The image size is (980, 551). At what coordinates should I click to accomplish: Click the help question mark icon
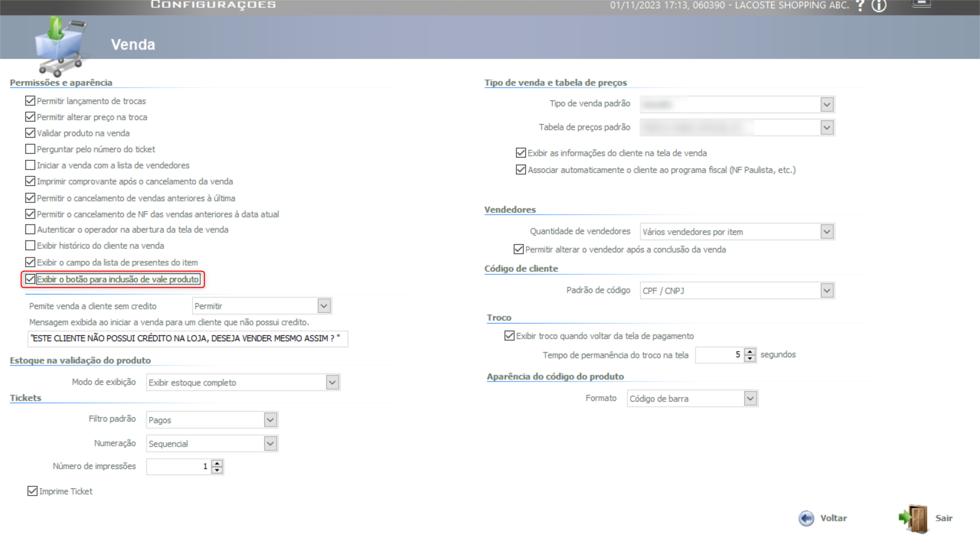tap(861, 6)
